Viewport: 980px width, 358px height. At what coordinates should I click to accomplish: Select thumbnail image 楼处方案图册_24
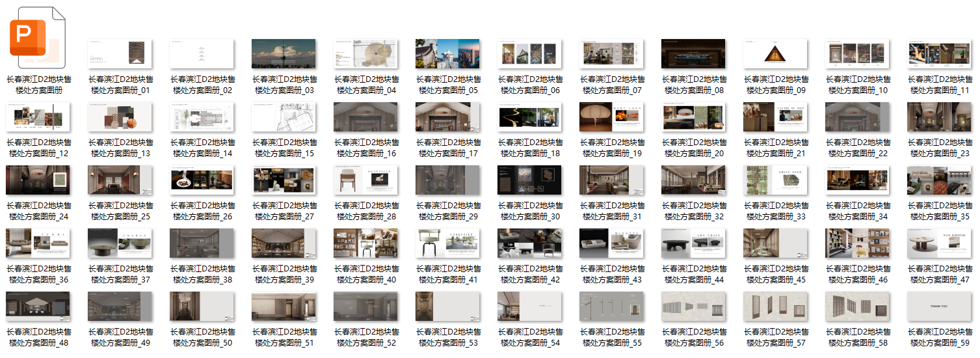[38, 180]
